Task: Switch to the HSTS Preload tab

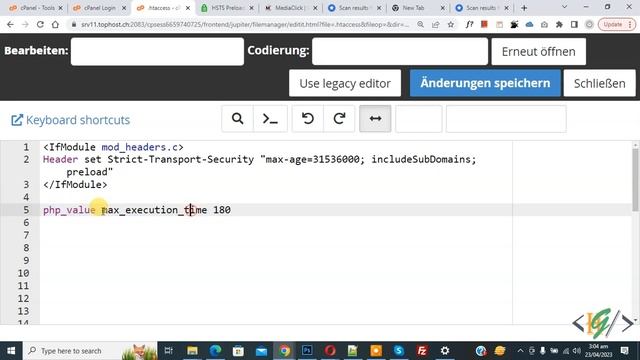Action: (x=227, y=8)
